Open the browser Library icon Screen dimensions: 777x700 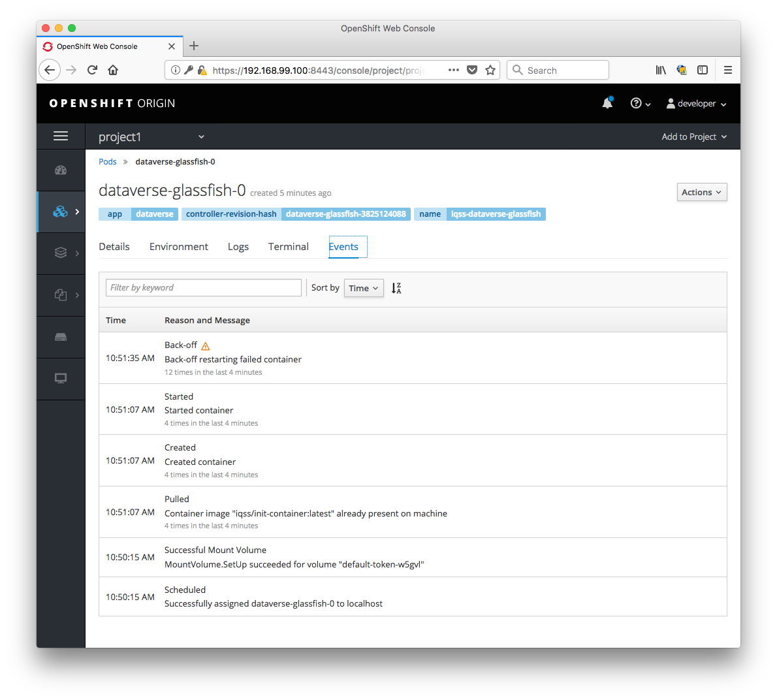click(x=661, y=70)
